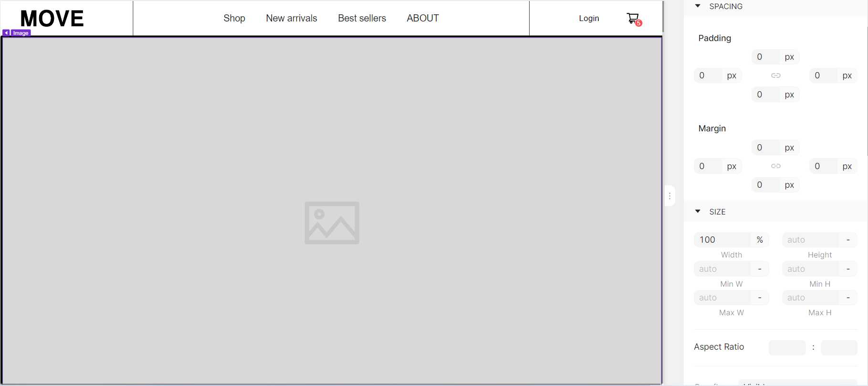Click the red cart badge showing 5

click(x=638, y=23)
